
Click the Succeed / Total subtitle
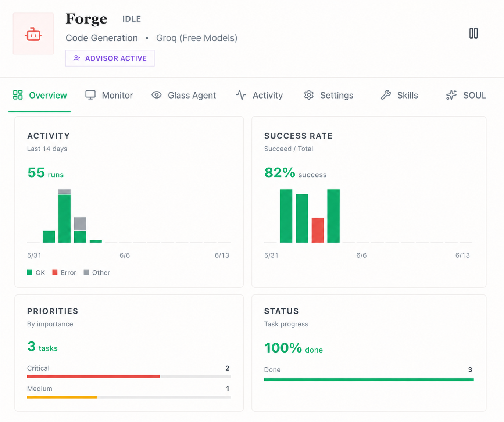tap(289, 149)
